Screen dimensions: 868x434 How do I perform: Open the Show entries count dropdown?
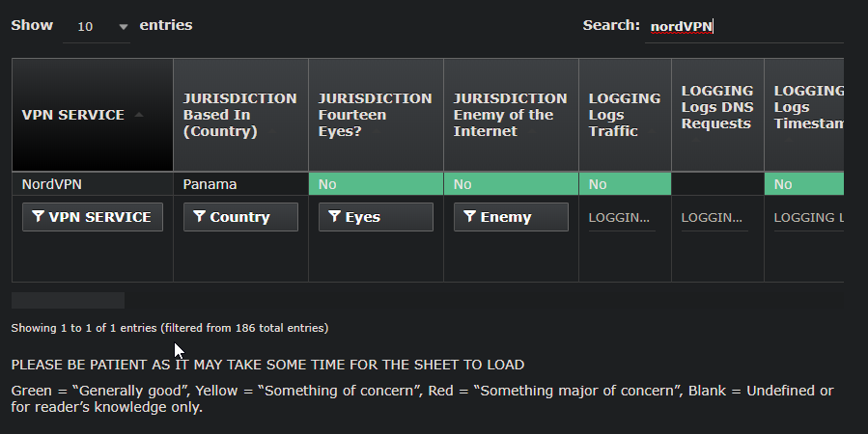(x=96, y=27)
